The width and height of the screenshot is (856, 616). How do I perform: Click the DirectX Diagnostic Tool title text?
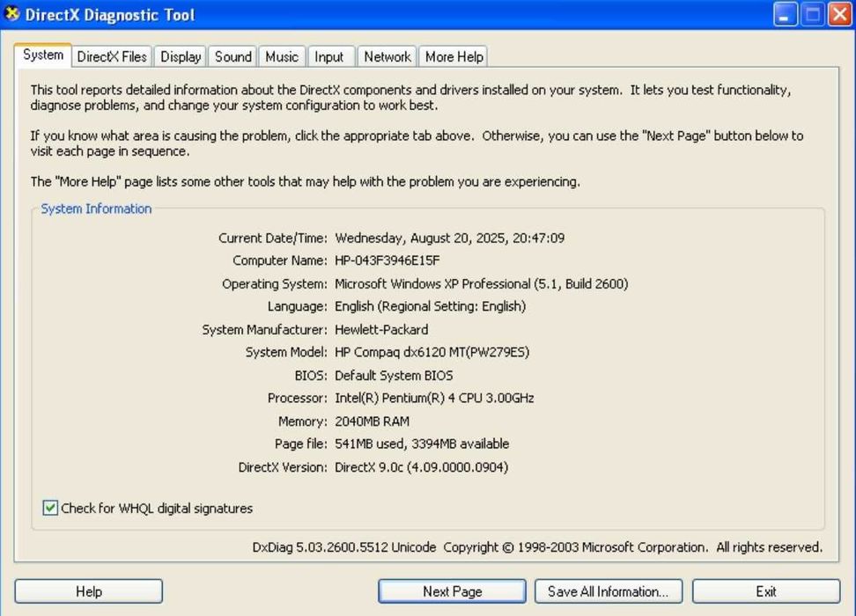click(x=110, y=15)
